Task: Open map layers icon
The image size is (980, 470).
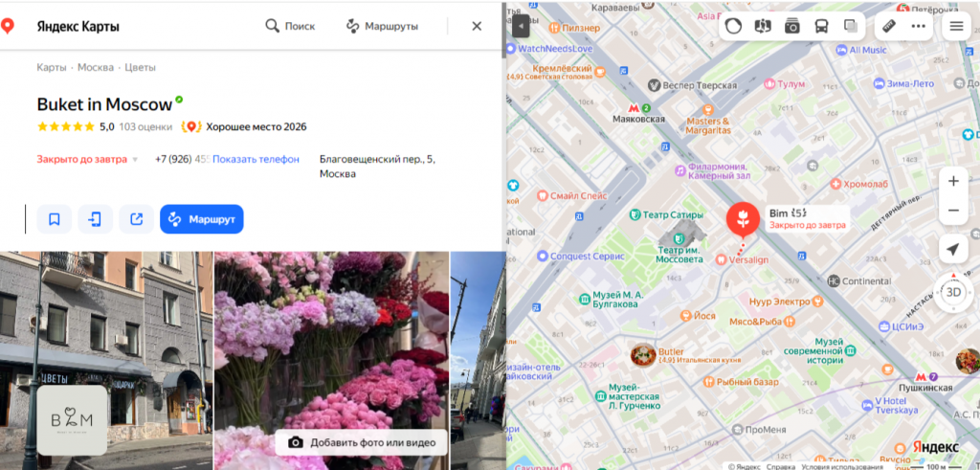Action: point(850,26)
